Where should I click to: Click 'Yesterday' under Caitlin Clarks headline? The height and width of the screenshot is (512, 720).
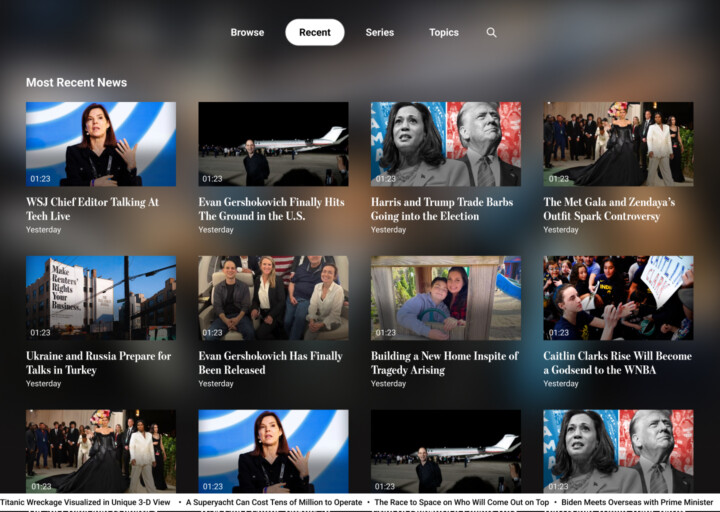(x=561, y=383)
